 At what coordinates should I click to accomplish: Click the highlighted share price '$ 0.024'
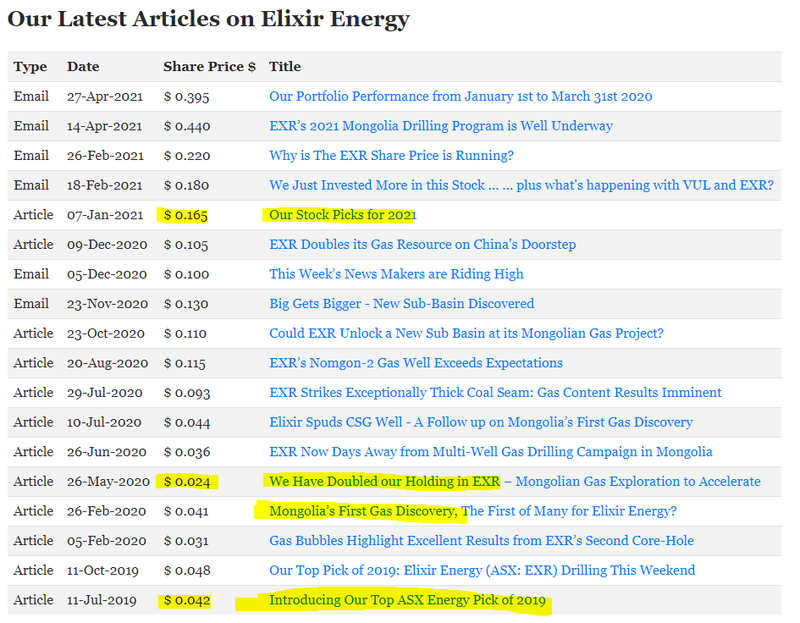pyautogui.click(x=187, y=481)
